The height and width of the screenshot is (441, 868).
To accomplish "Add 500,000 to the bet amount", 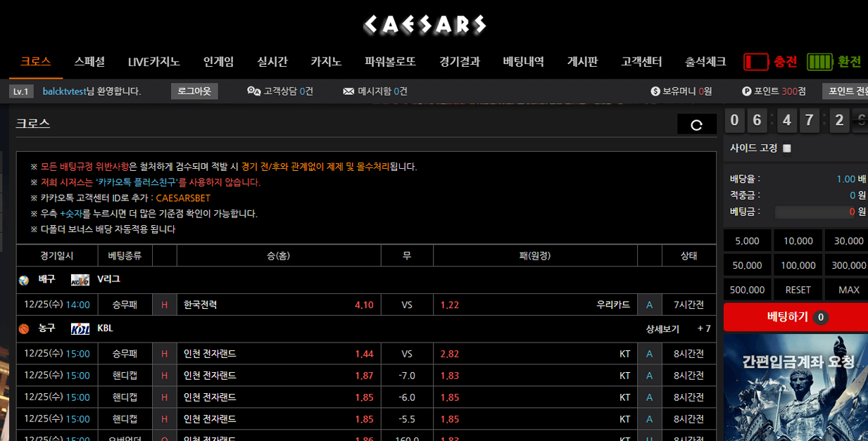I will (747, 290).
